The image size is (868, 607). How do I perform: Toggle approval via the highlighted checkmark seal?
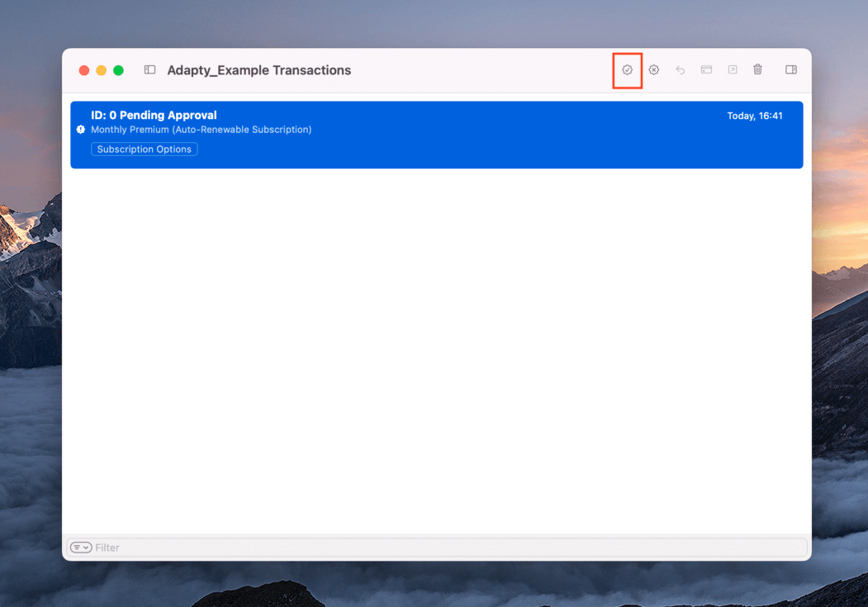[x=627, y=70]
